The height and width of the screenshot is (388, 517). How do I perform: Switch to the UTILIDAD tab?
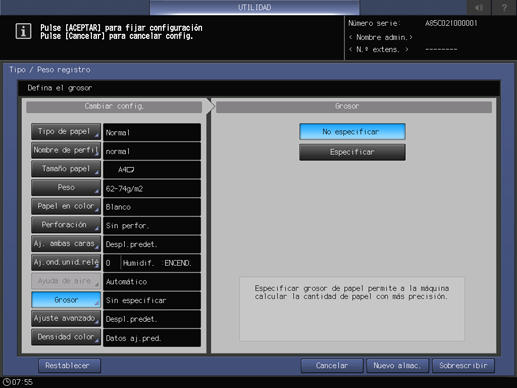254,7
